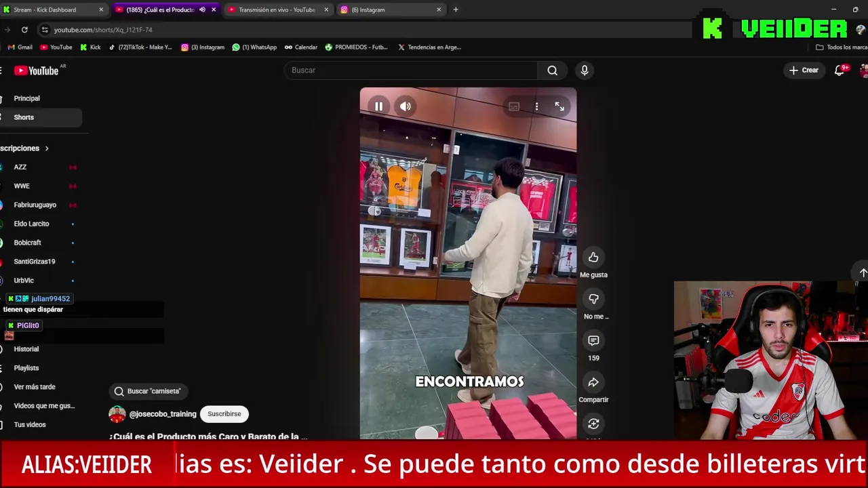The height and width of the screenshot is (488, 868).
Task: Subscribe to josecobo_training with Suscribirse
Action: click(224, 414)
